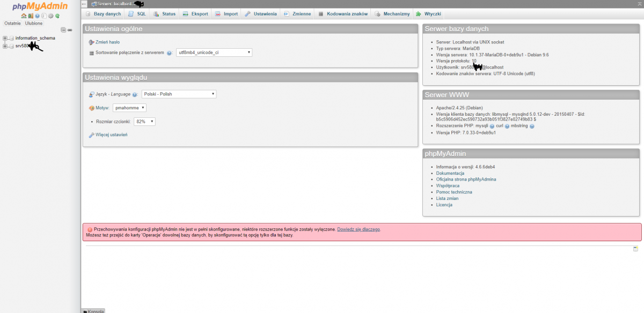Open the Bazy danych tab
The height and width of the screenshot is (313, 644).
coord(103,14)
